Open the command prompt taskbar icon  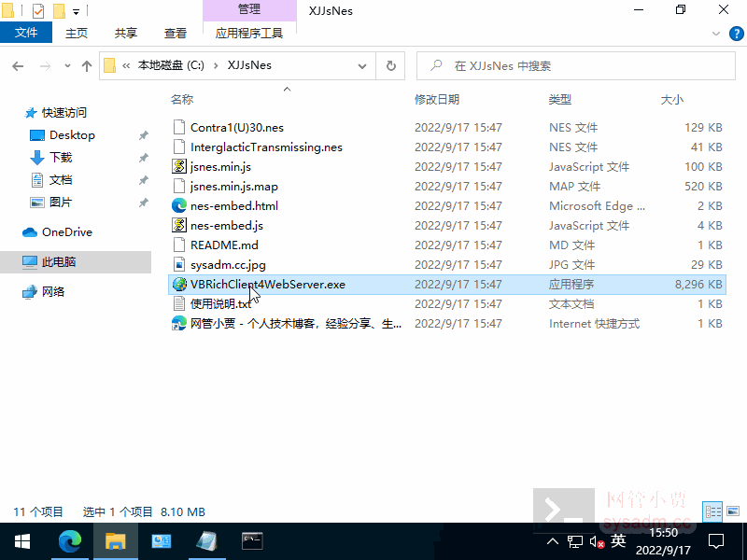pos(252,541)
